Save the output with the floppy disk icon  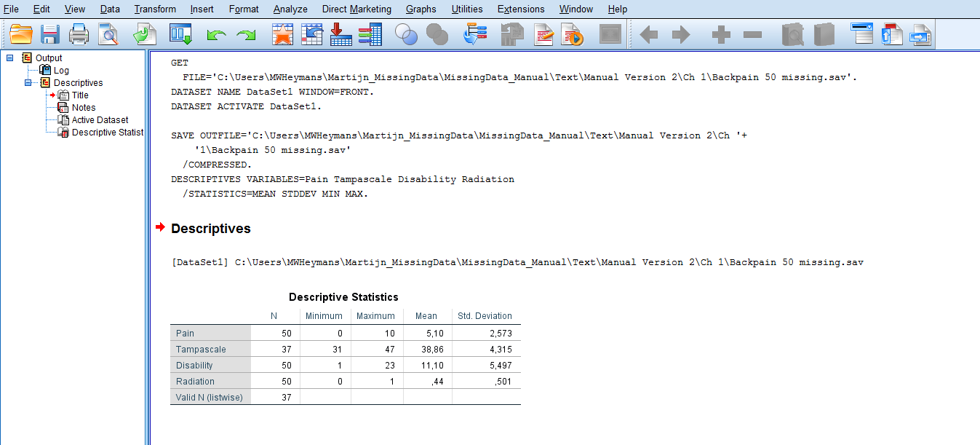coord(50,34)
